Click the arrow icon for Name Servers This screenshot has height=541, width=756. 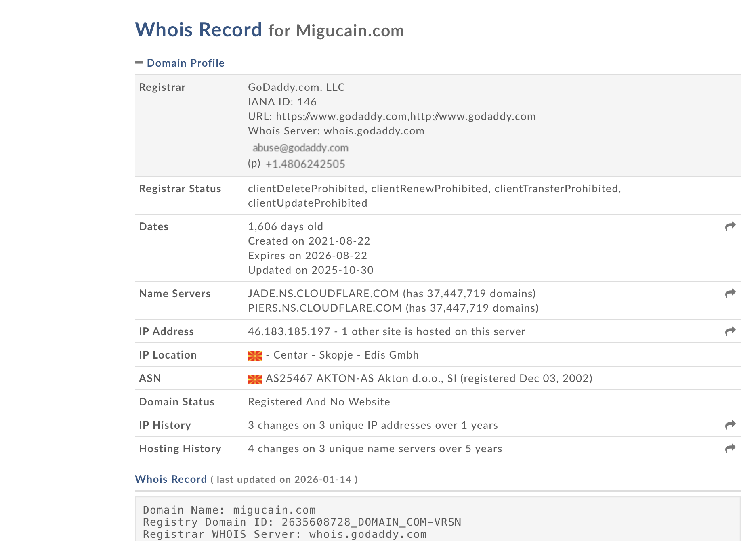730,294
